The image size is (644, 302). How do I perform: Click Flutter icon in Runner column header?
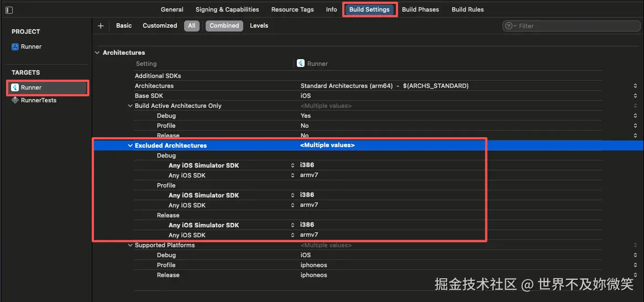pyautogui.click(x=301, y=64)
